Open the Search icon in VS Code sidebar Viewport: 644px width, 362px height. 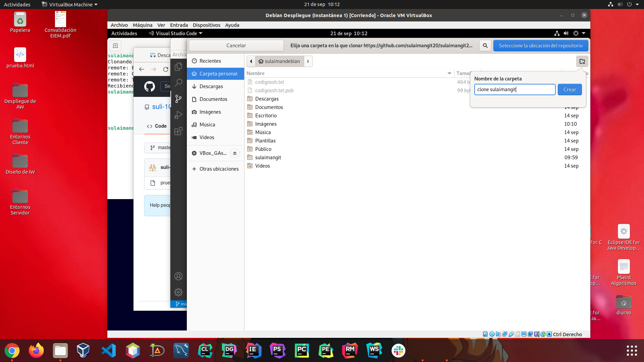(178, 82)
